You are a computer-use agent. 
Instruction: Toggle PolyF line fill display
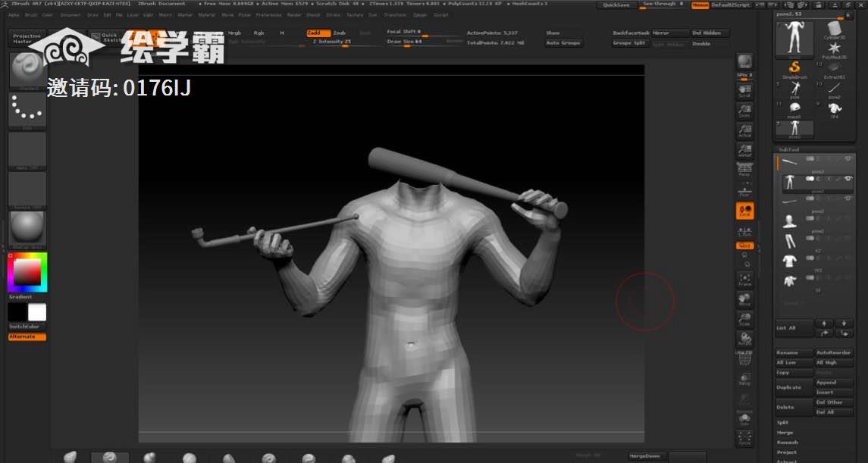click(744, 358)
